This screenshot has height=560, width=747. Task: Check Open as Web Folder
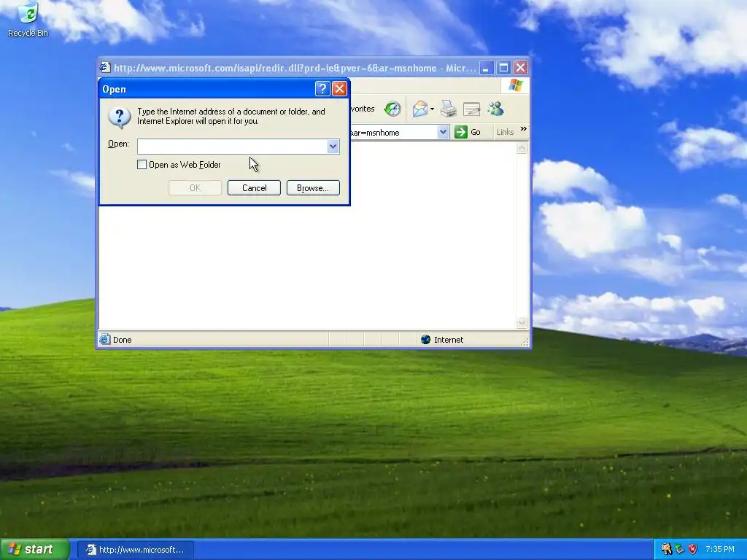[142, 165]
